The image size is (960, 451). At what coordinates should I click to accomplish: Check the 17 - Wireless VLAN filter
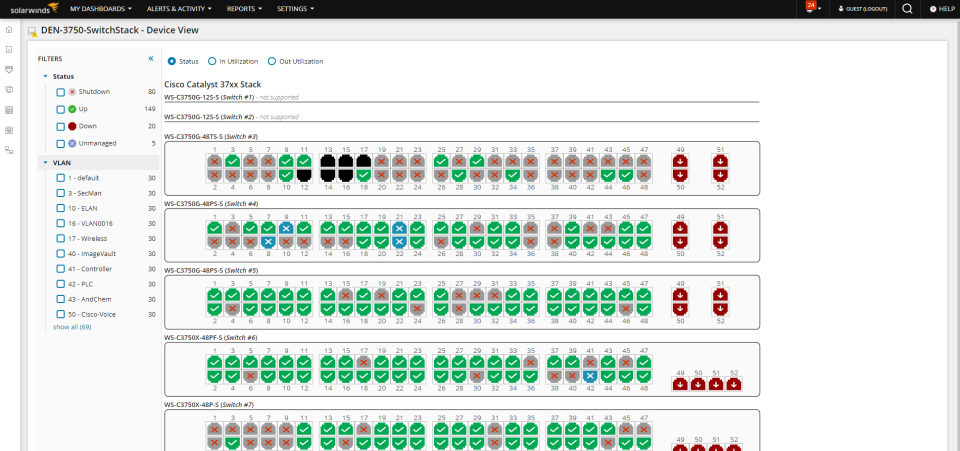tap(61, 239)
